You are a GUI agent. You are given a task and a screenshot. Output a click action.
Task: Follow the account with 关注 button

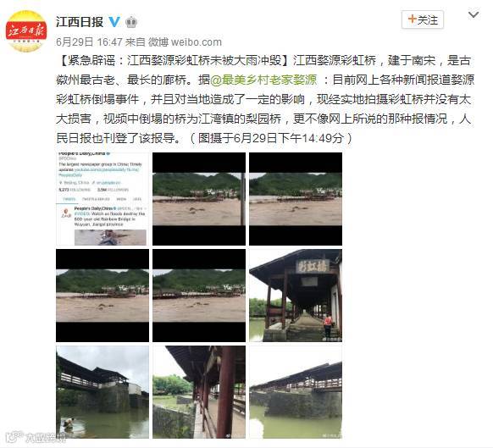(x=423, y=19)
